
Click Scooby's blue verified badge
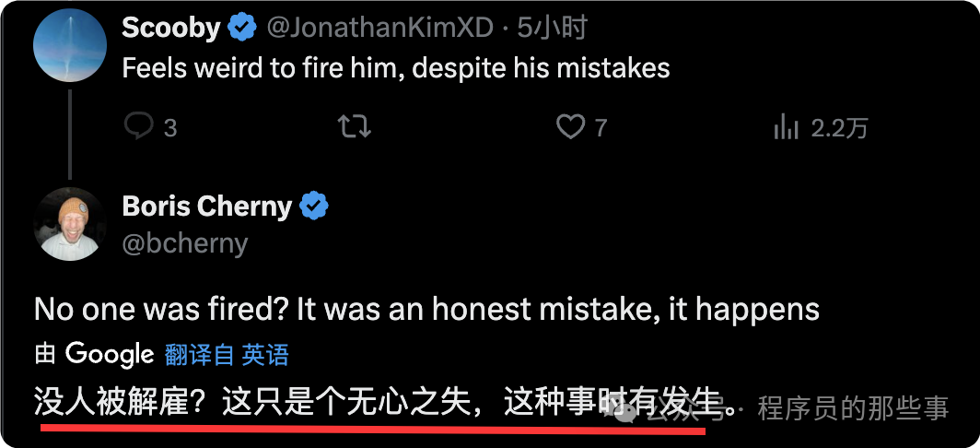tap(242, 29)
